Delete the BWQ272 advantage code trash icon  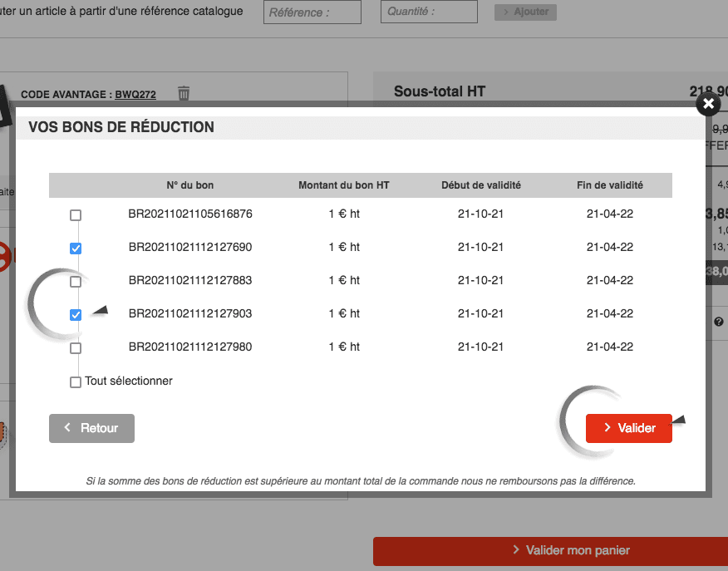tap(184, 93)
